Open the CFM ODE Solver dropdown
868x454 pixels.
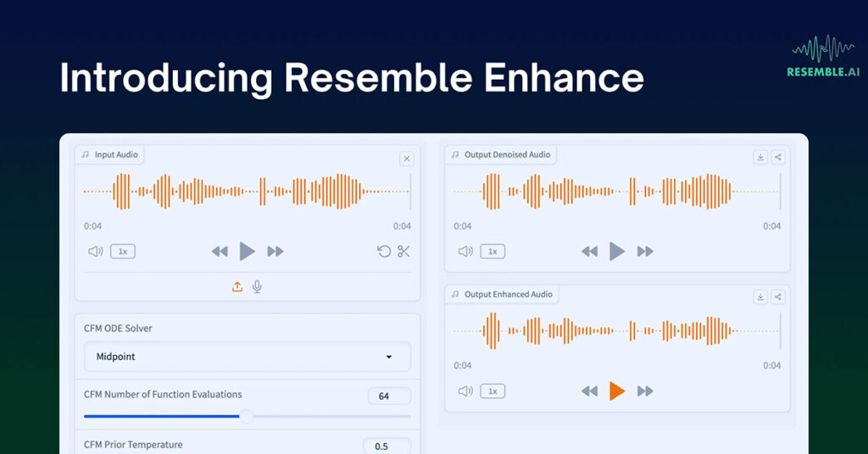(x=247, y=357)
